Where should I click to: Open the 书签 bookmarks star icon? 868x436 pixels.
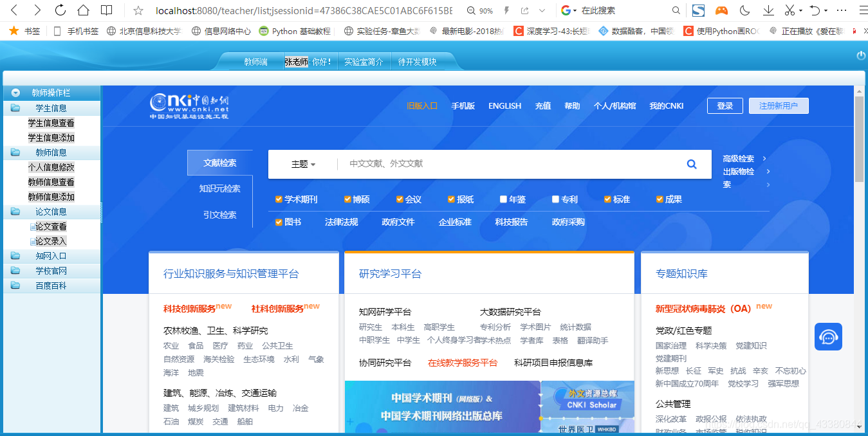[x=14, y=30]
